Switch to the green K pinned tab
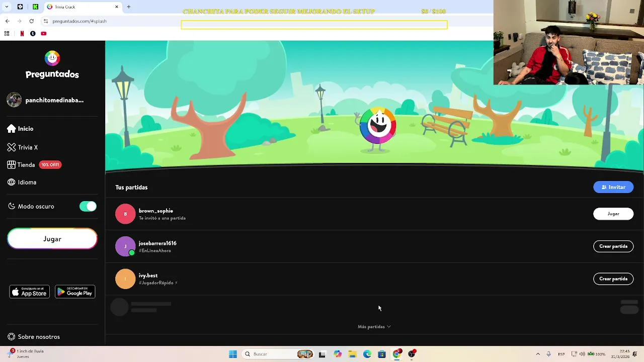 pyautogui.click(x=35, y=7)
